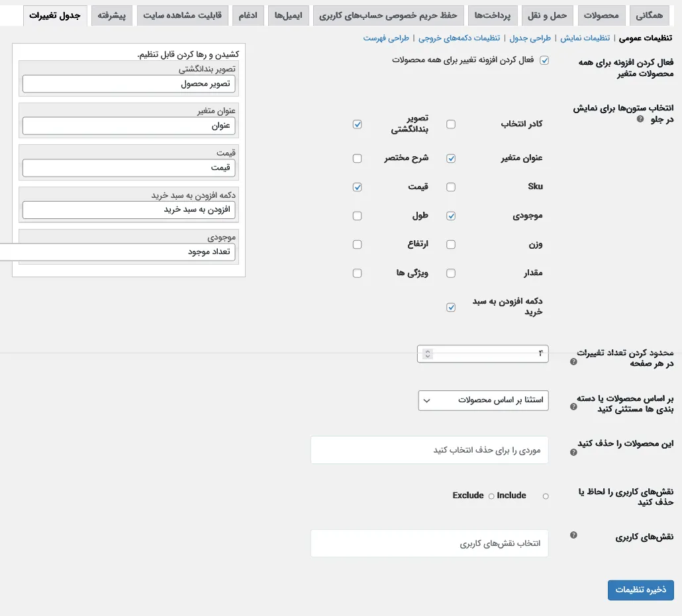Open the قابلیت مشاهده سایت tab
Viewport: 682px width, 616px height.
tap(182, 16)
